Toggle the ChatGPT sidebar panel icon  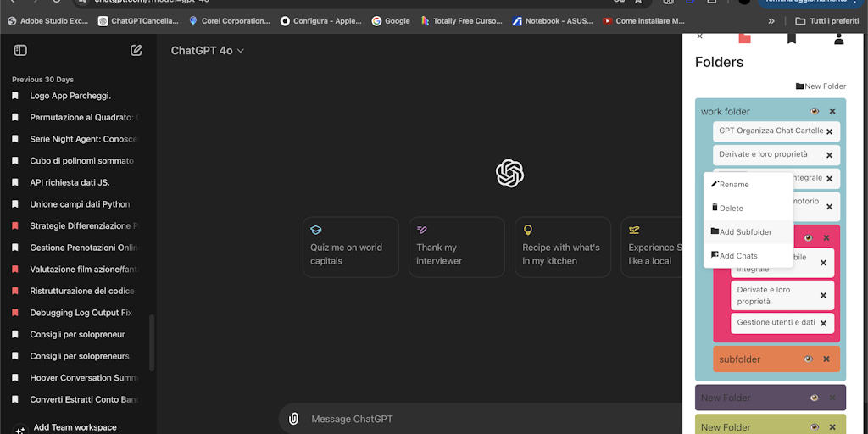[20, 50]
